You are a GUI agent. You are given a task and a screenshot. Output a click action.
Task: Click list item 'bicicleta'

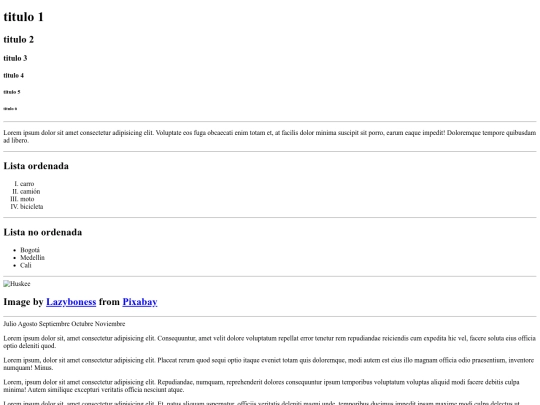(31, 207)
